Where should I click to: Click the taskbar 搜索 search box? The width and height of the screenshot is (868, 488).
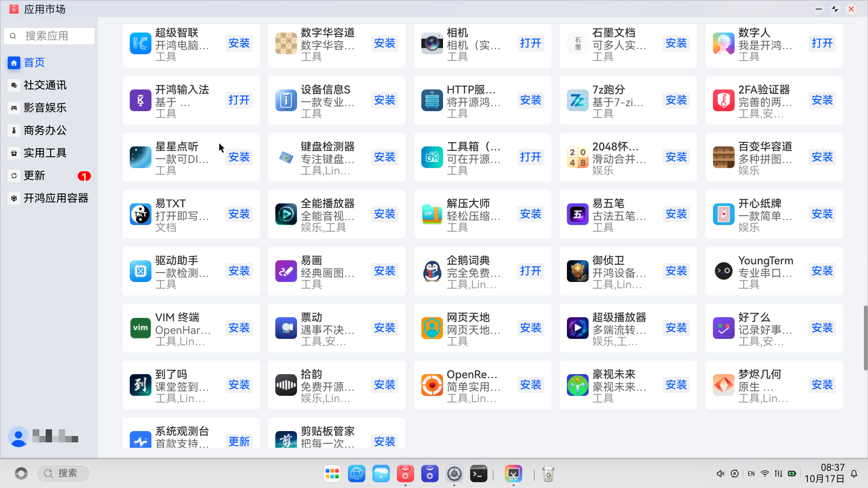tap(63, 473)
